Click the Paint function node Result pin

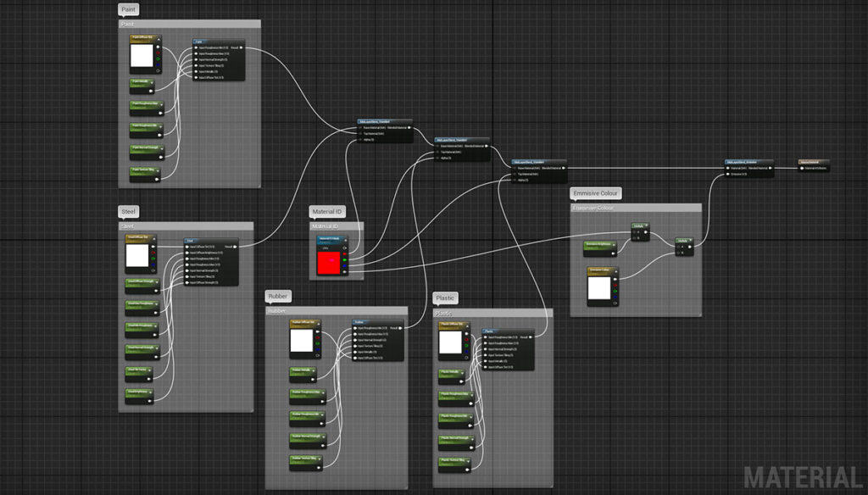tap(241, 47)
